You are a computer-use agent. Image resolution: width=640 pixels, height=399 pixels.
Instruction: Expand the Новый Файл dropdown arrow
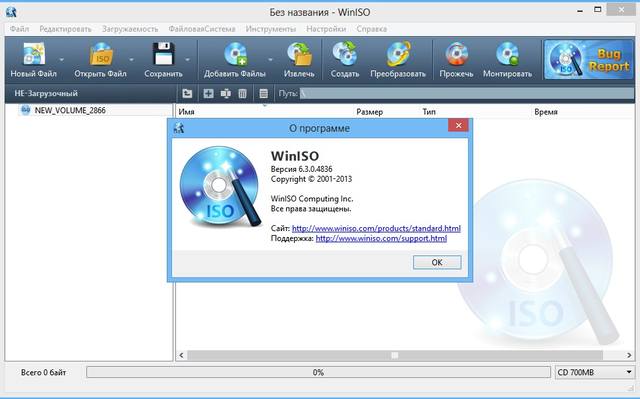[x=62, y=60]
